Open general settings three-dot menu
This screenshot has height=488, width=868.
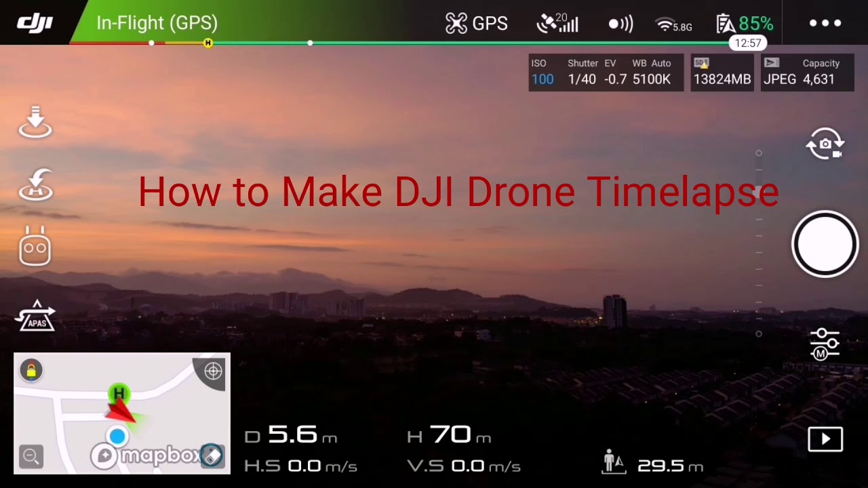tap(825, 23)
